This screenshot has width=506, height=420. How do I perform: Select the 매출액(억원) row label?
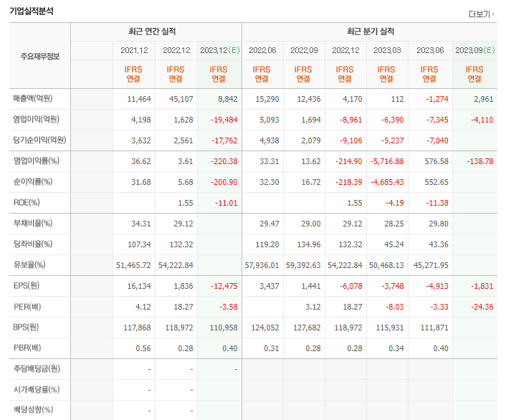pyautogui.click(x=33, y=98)
